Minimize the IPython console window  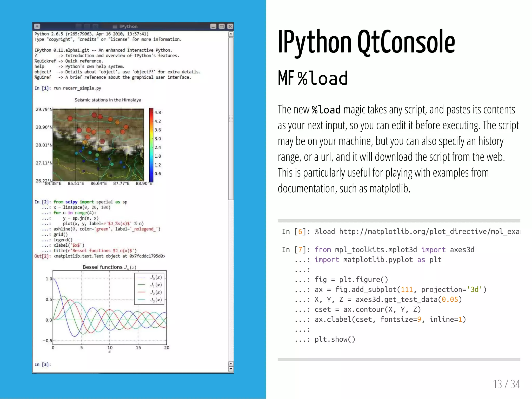[x=213, y=26]
